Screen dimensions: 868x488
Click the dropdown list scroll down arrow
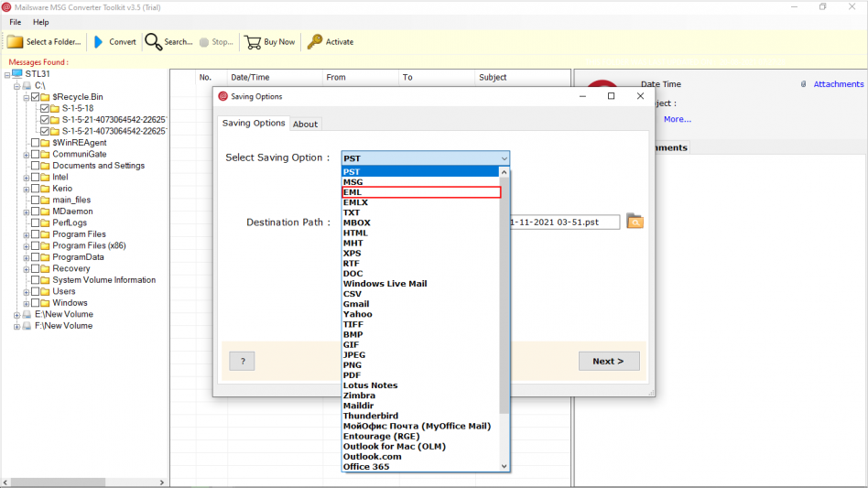(x=504, y=466)
